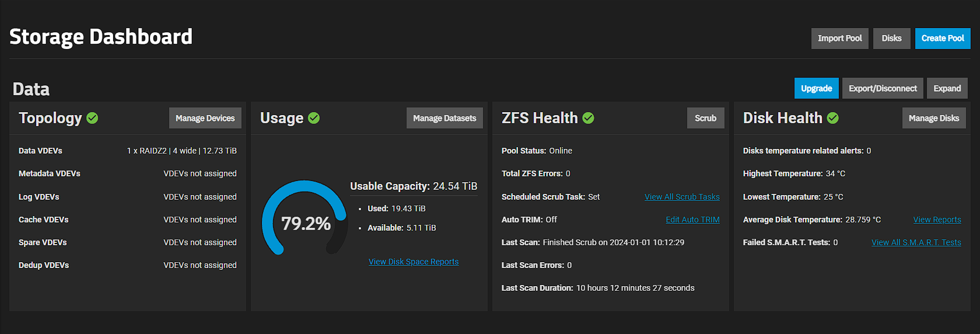980x334 pixels.
Task: Open Manage Datasets in Usage card
Action: click(444, 118)
